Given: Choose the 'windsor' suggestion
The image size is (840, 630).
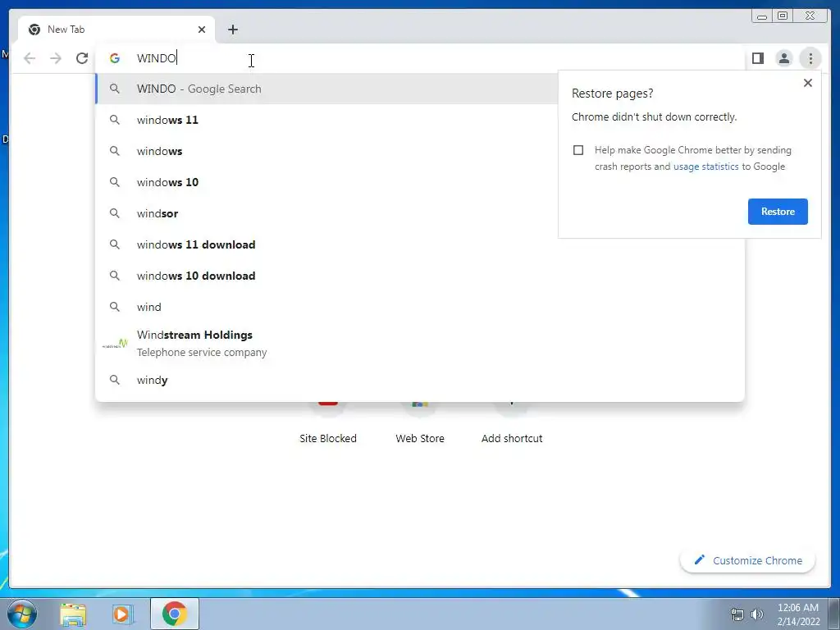Looking at the screenshot, I should [x=326, y=213].
